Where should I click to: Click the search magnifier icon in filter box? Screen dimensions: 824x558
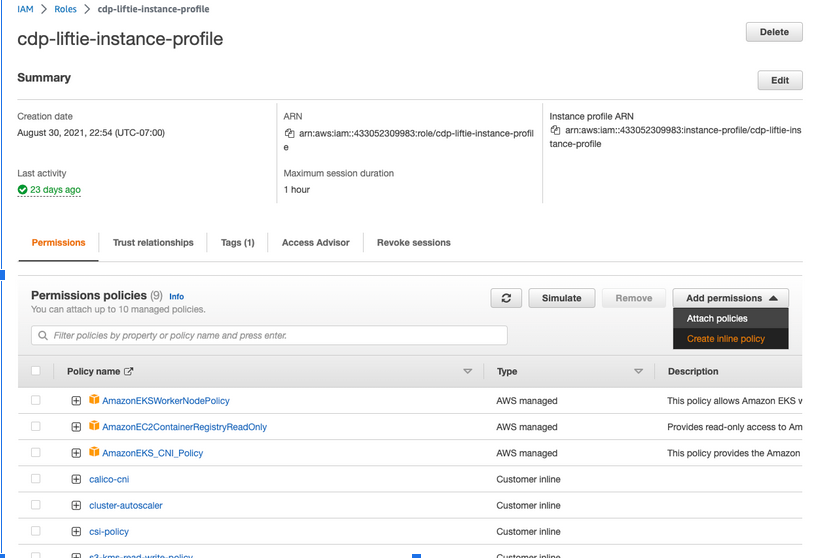pos(42,336)
